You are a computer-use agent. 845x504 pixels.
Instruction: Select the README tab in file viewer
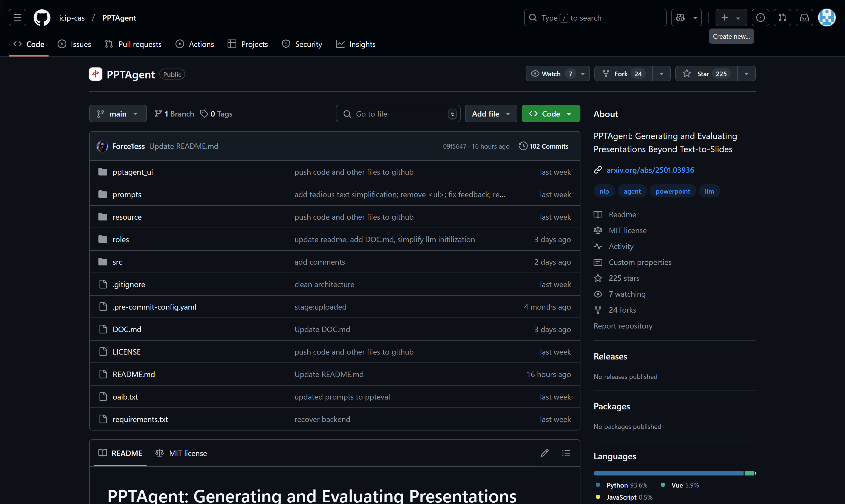(120, 453)
